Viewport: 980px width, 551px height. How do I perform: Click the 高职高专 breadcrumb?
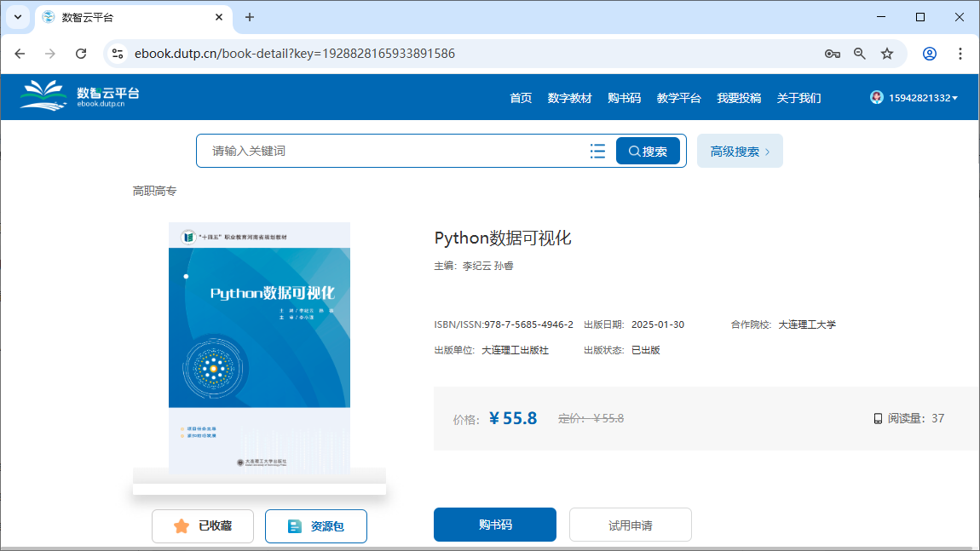154,191
